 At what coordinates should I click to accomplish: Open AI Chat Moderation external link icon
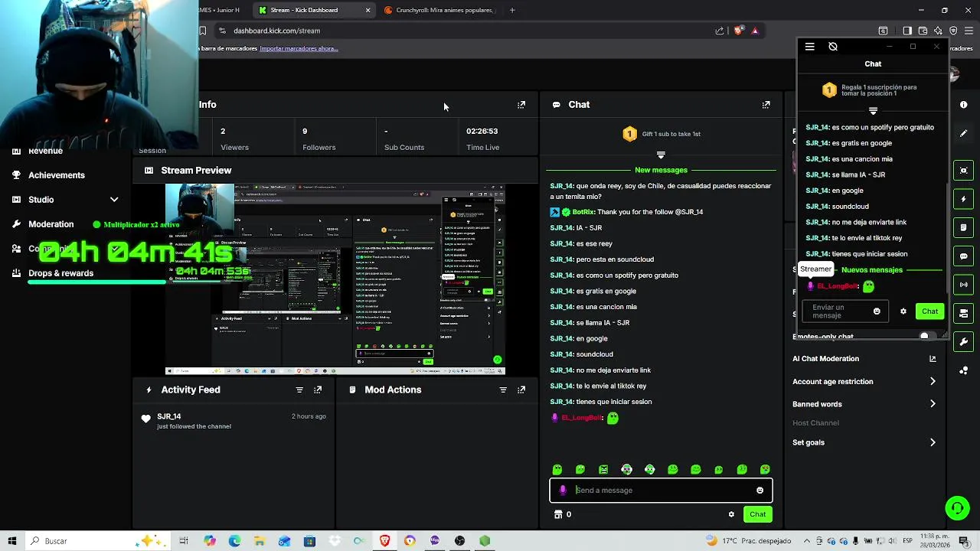pos(933,359)
